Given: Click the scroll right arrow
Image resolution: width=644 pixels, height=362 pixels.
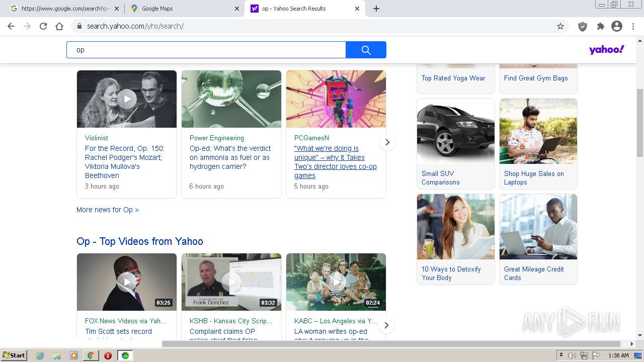Looking at the screenshot, I should coord(632,344).
